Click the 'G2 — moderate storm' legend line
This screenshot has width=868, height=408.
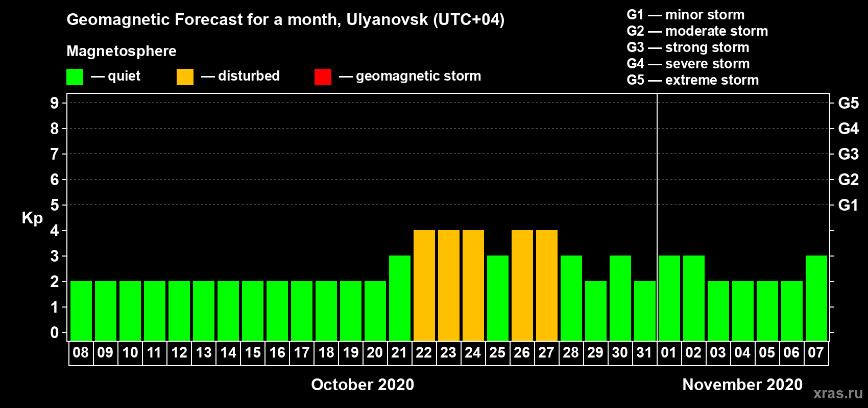pyautogui.click(x=697, y=31)
